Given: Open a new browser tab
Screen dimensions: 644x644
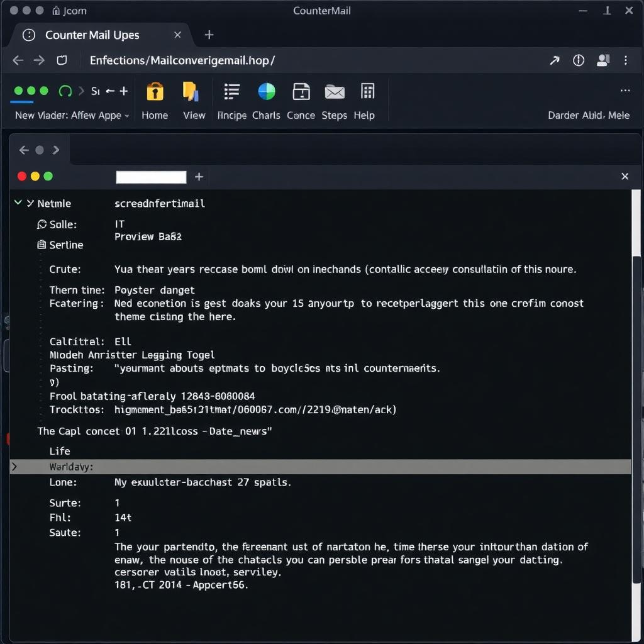Looking at the screenshot, I should (x=209, y=35).
